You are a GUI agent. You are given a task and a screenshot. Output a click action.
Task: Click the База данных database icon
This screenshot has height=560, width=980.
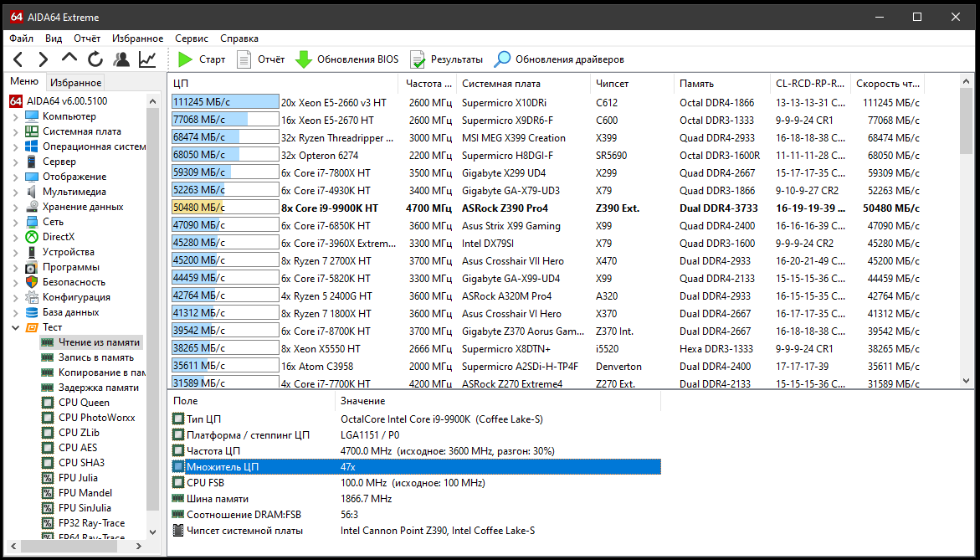coord(32,312)
